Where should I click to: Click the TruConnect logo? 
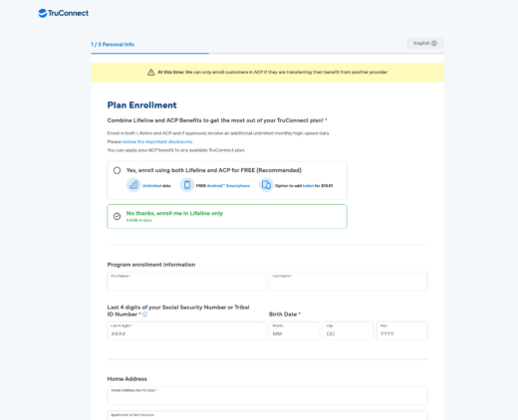coord(64,13)
